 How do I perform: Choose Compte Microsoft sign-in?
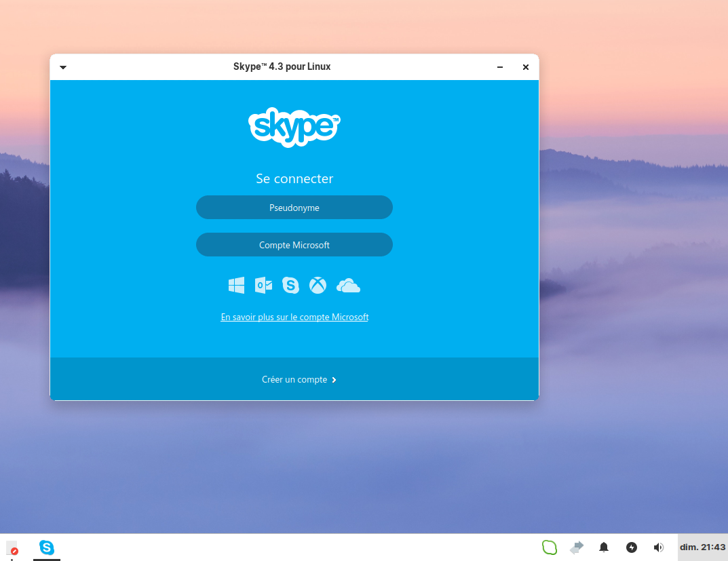(x=294, y=245)
